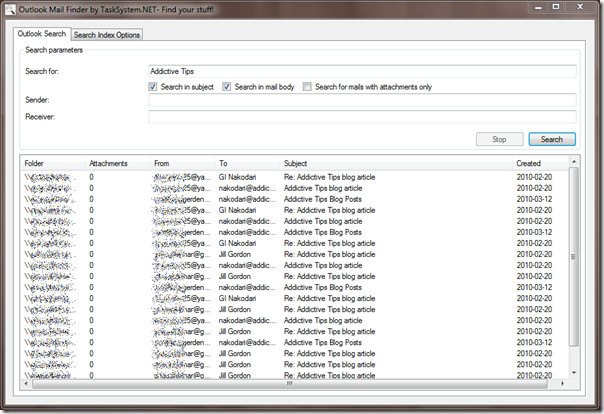Click into the Receiver input field

click(362, 117)
